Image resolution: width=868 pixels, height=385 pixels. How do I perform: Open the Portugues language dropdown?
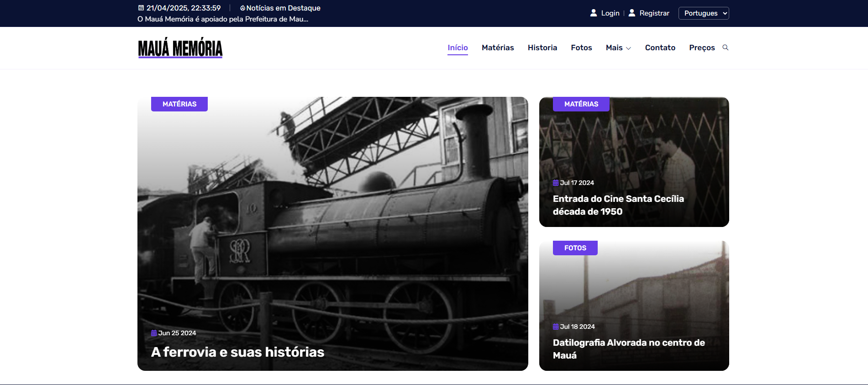pyautogui.click(x=704, y=13)
